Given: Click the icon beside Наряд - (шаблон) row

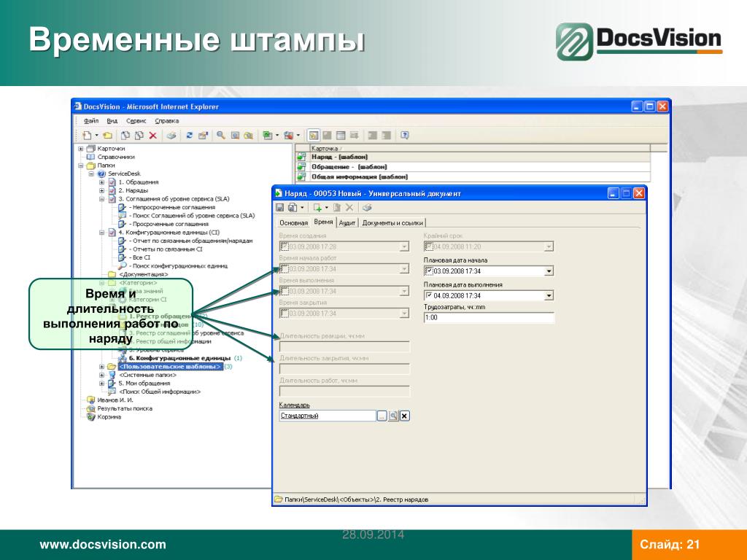Looking at the screenshot, I should coord(301,157).
